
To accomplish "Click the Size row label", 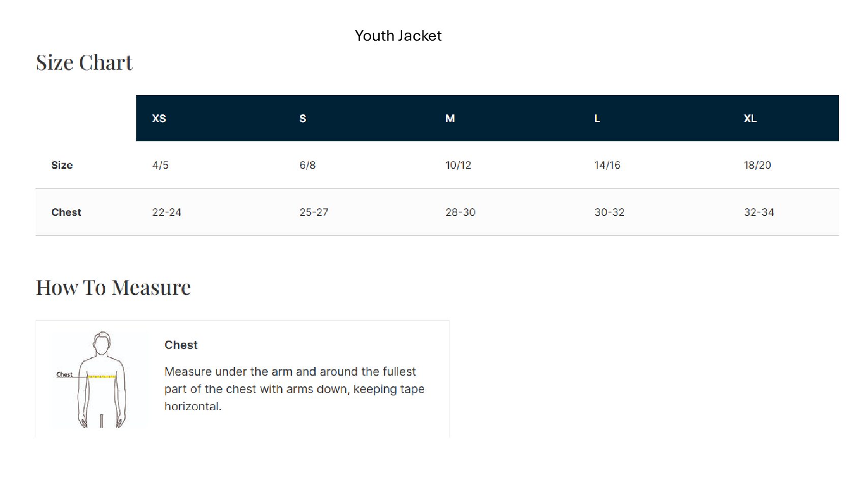I will [62, 165].
